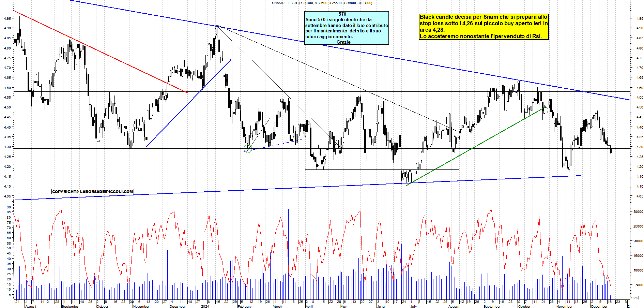Click 70 on the left RSI axis
The image size is (644, 308).
click(9, 228)
